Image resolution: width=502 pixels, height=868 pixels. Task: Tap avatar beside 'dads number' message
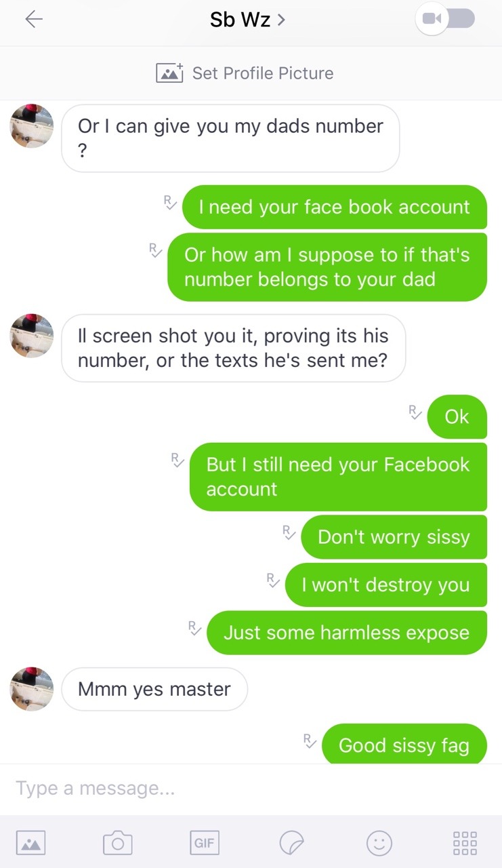(32, 125)
